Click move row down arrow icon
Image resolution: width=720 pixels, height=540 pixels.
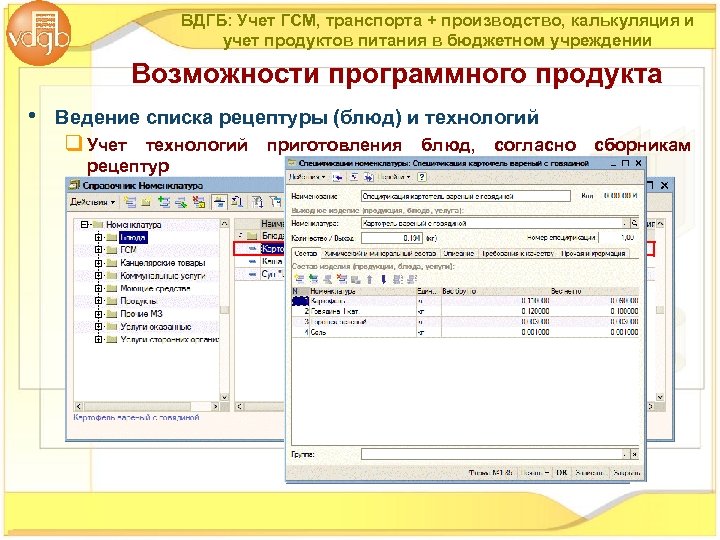click(383, 279)
